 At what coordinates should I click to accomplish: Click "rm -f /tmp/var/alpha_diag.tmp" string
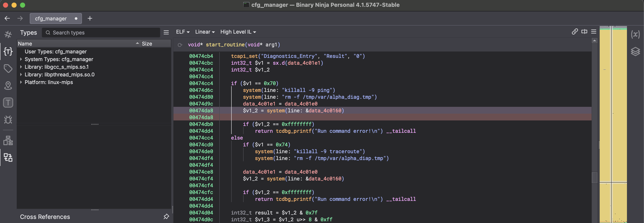[328, 97]
